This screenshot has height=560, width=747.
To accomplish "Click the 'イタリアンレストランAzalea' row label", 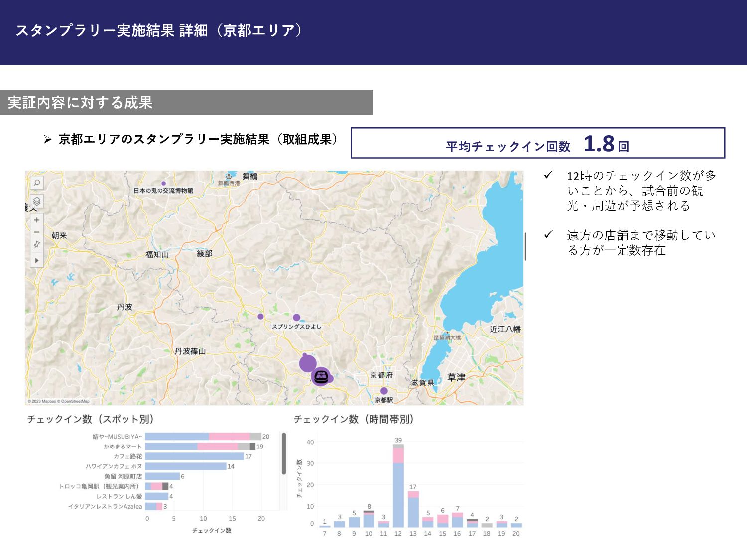I will pyautogui.click(x=105, y=506).
